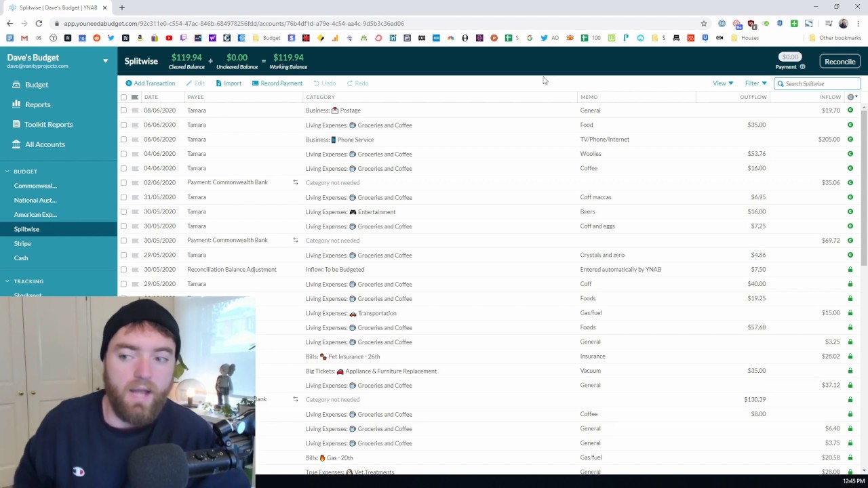The width and height of the screenshot is (868, 488).
Task: Click the Undo arrow in toolbar
Action: pos(317,83)
